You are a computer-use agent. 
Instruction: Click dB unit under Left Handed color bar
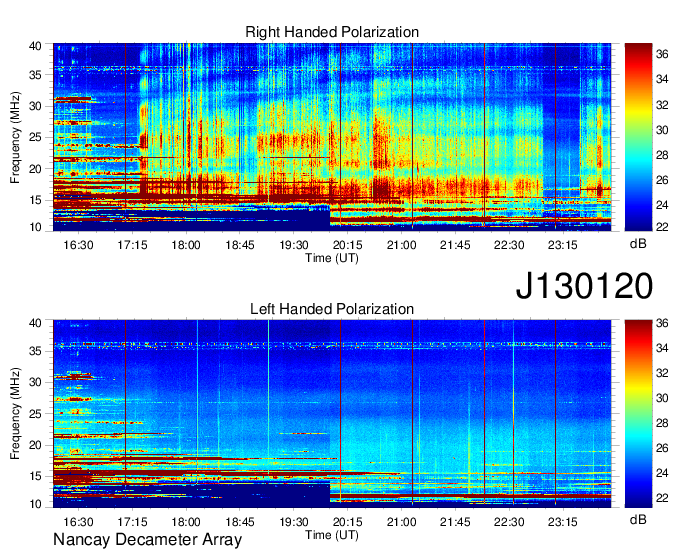coord(638,520)
